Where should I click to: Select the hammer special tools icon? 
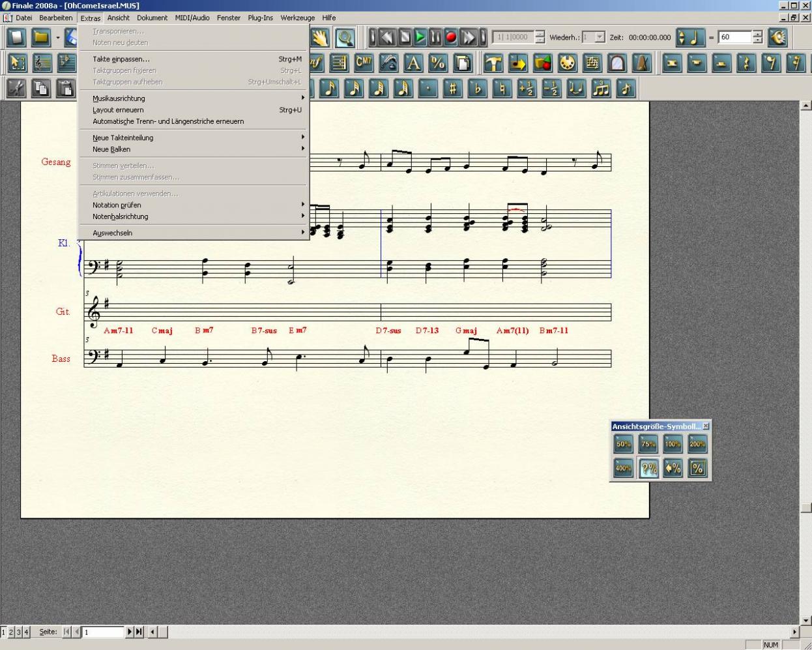pyautogui.click(x=493, y=63)
